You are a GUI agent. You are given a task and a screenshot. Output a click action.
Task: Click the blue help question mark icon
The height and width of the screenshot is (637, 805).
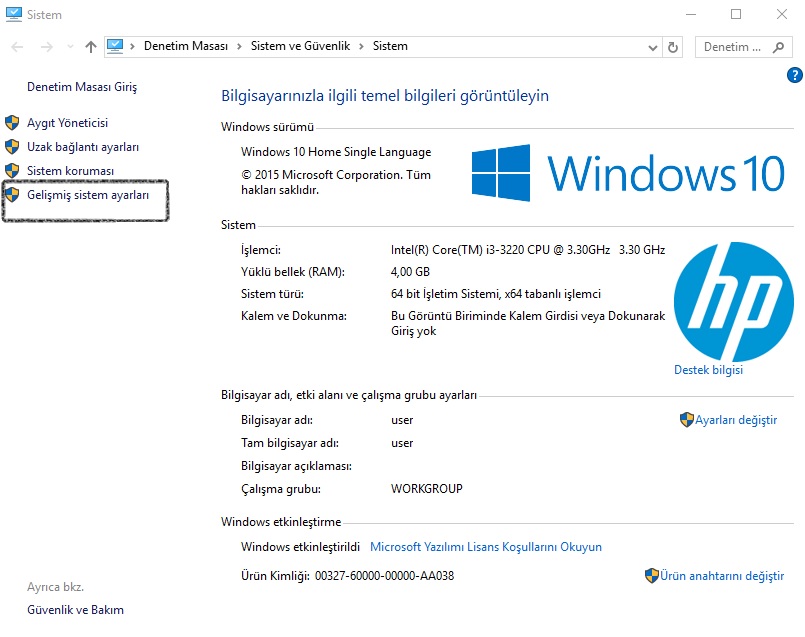(x=793, y=74)
